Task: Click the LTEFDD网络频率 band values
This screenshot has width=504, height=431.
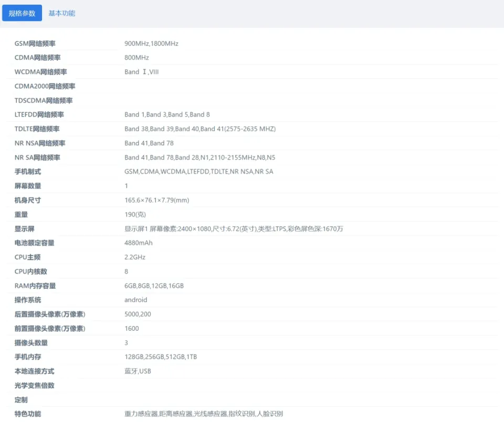Action: [x=167, y=114]
